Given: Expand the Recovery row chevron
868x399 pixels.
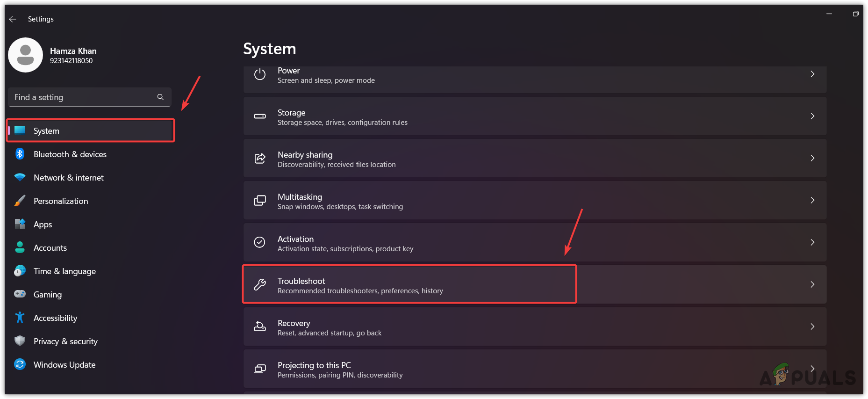Looking at the screenshot, I should click(812, 326).
